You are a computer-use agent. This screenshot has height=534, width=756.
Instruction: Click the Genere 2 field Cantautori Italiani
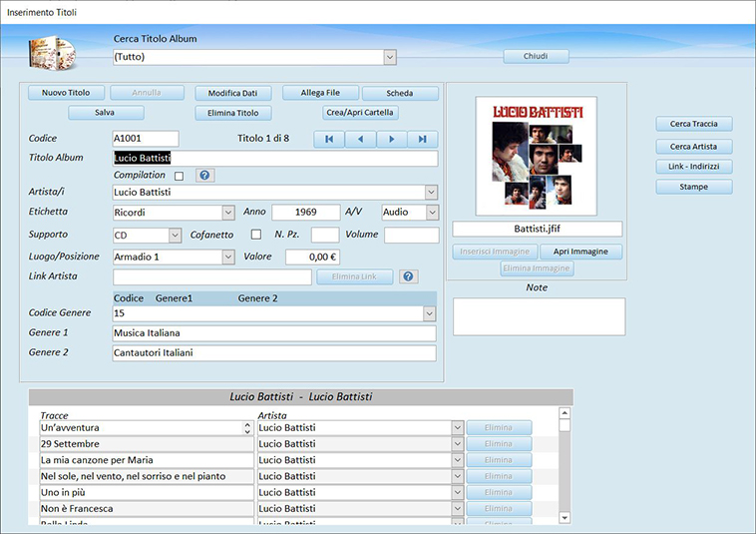[274, 353]
